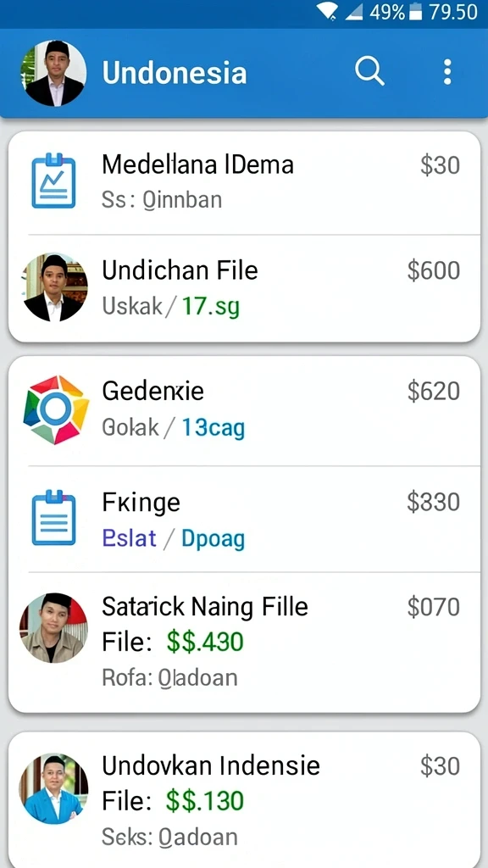Viewport: 488px width, 868px height.
Task: Tap the $600 amount on Undichan File
Action: (x=433, y=270)
